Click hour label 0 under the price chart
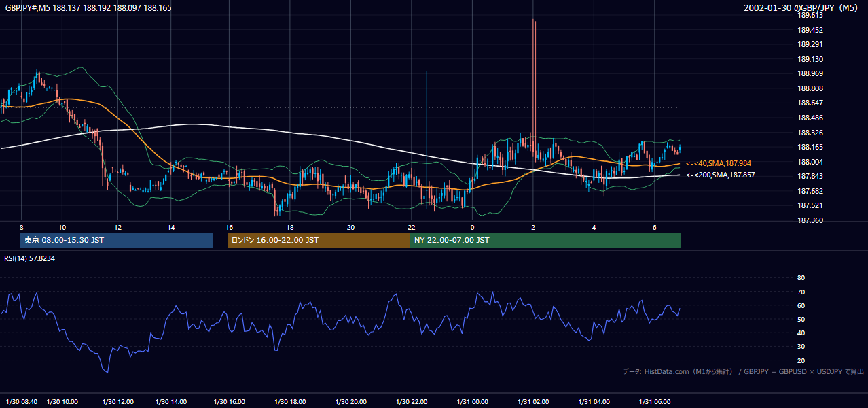Viewport: 868px width, 408px height. point(472,227)
